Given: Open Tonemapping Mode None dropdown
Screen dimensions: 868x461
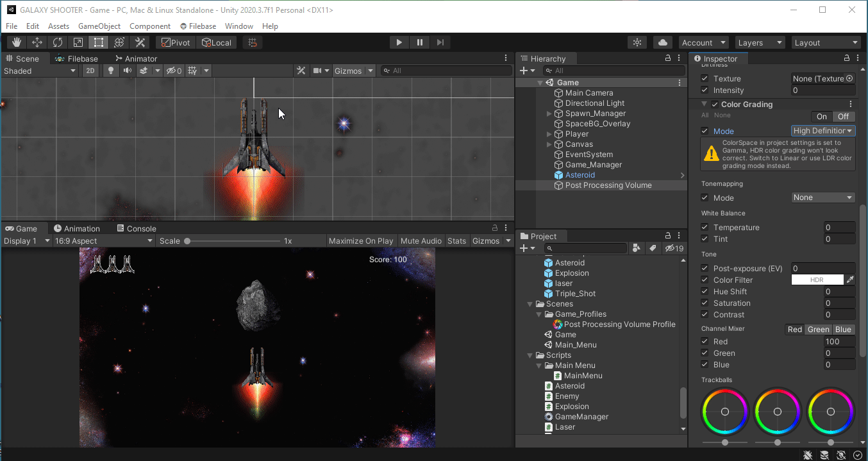Looking at the screenshot, I should tap(823, 197).
